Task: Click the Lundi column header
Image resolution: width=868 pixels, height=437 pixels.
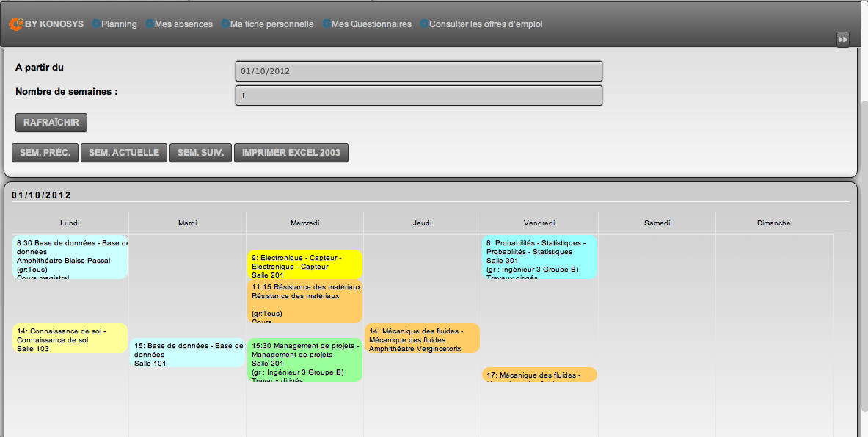Action: click(x=70, y=223)
